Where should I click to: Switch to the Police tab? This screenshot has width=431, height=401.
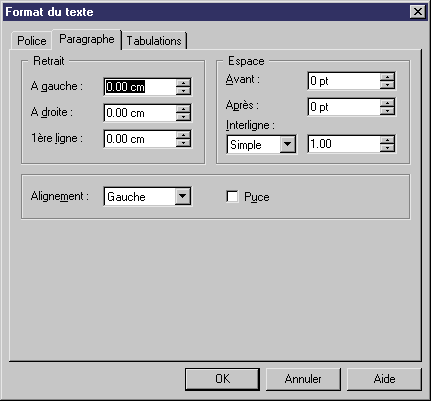click(32, 41)
